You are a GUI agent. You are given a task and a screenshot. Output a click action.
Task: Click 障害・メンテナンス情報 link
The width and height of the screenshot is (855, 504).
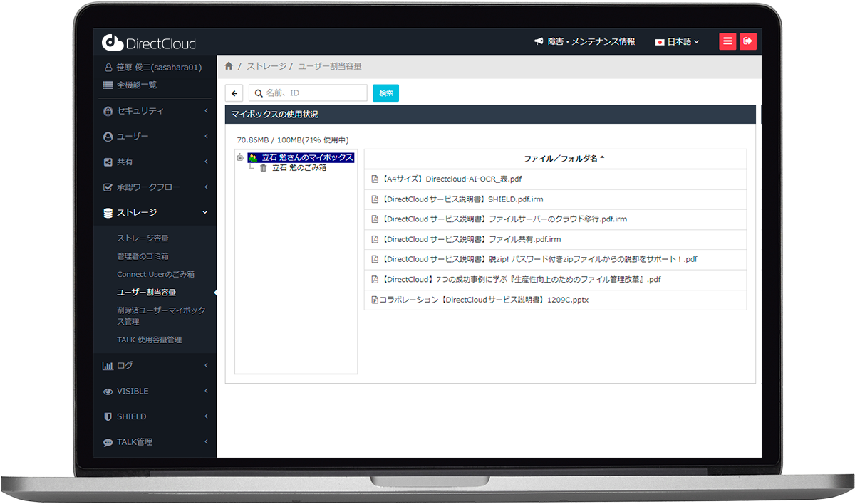(x=591, y=42)
